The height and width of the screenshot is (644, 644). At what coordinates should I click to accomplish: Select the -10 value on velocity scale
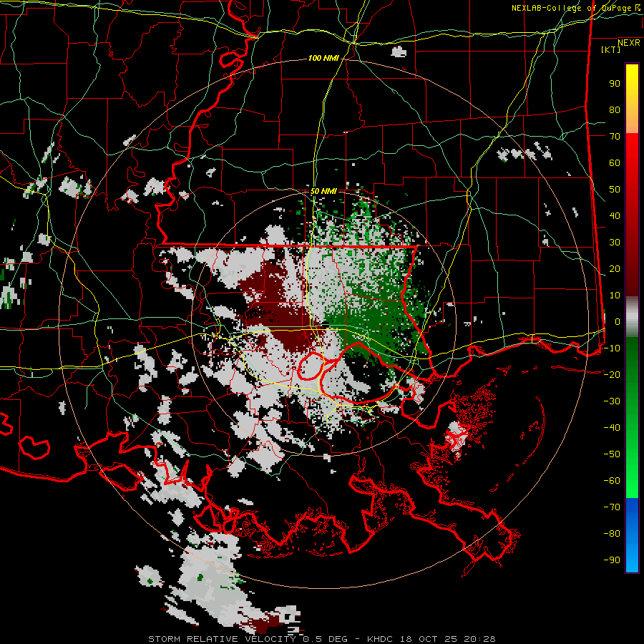coord(612,348)
